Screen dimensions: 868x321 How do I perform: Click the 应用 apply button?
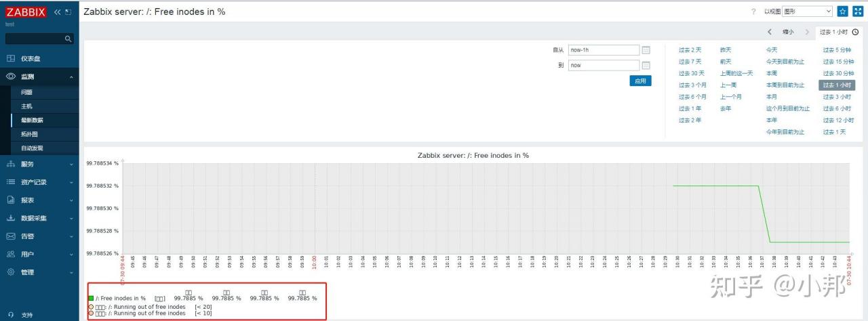[x=640, y=81]
